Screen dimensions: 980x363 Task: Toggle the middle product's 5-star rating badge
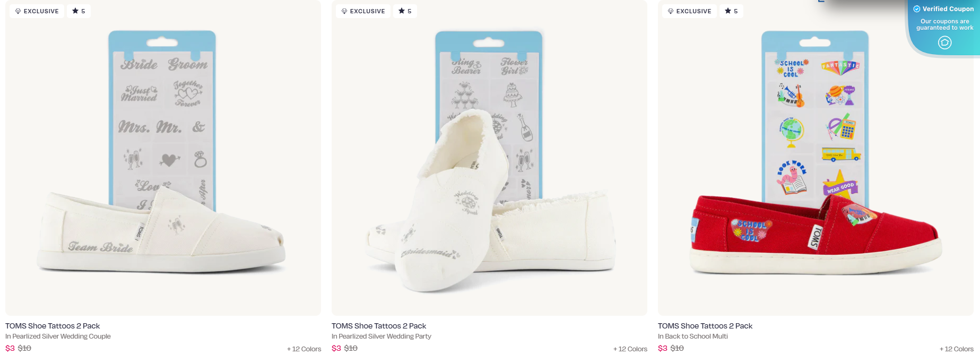coord(405,11)
